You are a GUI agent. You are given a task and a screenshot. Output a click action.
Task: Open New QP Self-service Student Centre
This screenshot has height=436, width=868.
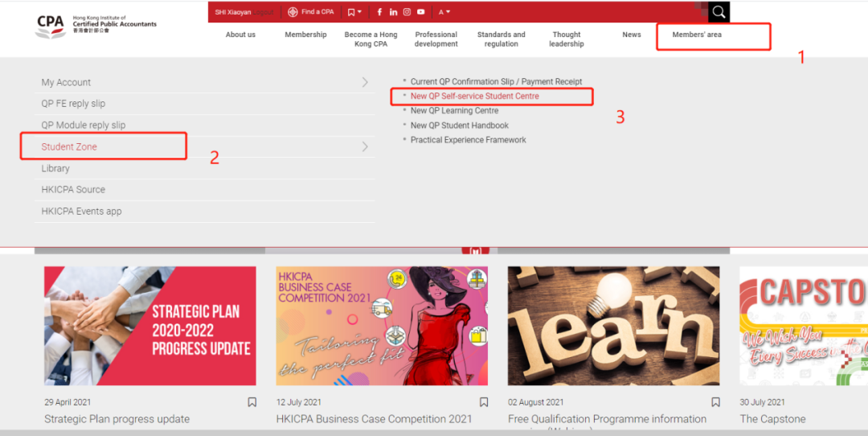coord(474,96)
